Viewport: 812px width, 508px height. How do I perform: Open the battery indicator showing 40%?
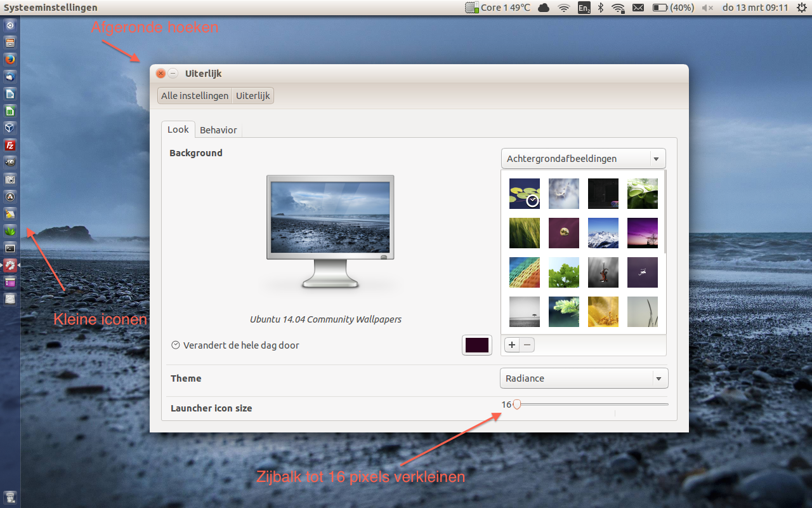coord(672,8)
